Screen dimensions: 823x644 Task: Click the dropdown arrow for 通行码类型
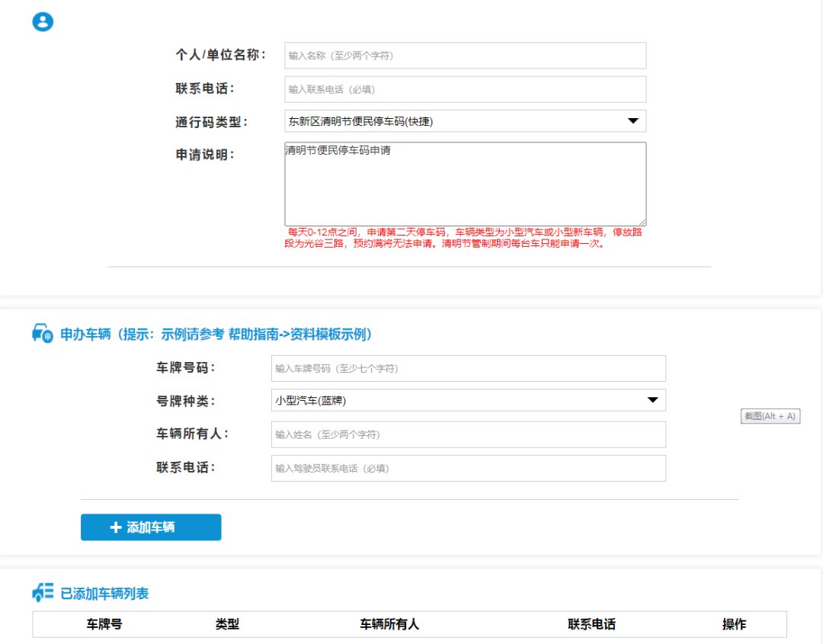point(635,120)
